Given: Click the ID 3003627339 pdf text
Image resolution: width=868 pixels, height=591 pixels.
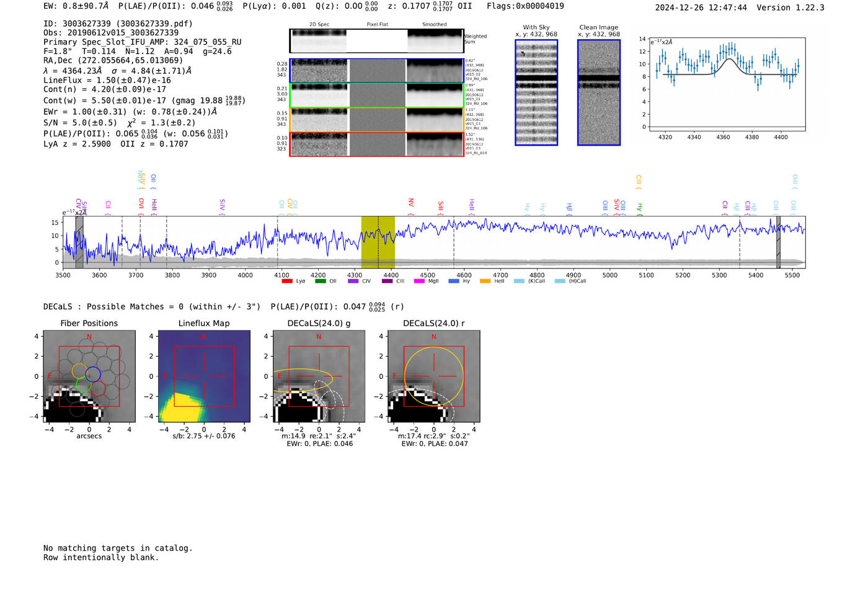Looking at the screenshot, I should point(118,24).
